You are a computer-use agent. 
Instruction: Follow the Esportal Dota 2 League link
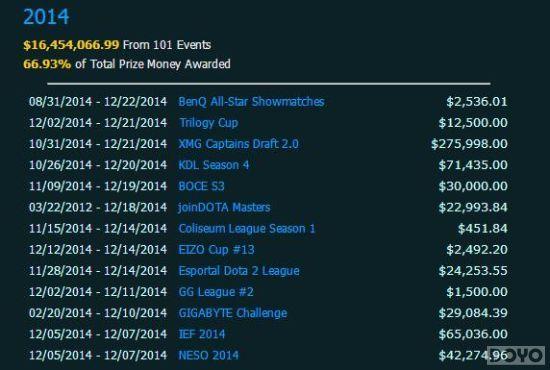[239, 271]
